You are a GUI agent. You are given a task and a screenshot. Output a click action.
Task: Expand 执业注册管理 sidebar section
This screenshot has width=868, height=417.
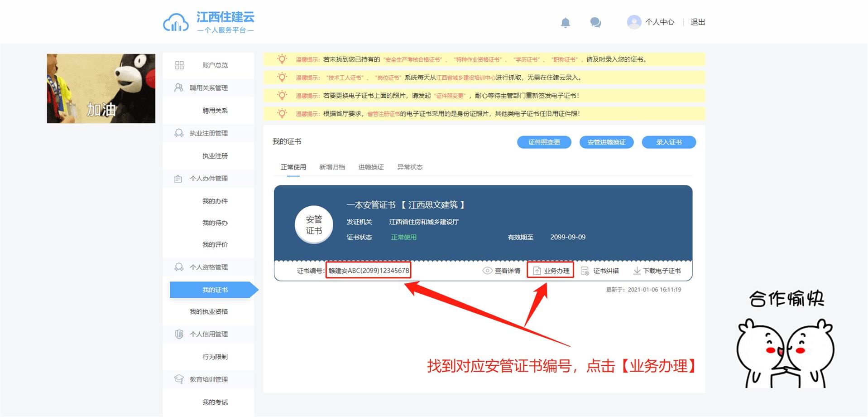pyautogui.click(x=208, y=133)
